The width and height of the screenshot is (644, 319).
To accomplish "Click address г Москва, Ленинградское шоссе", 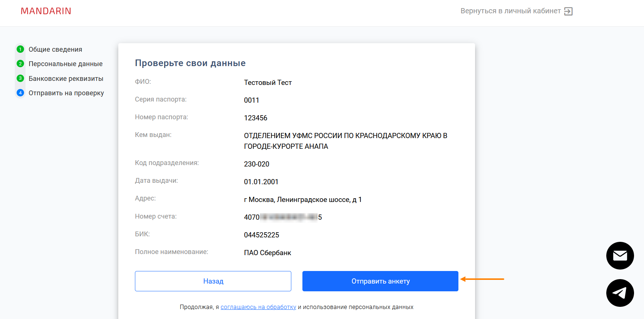I will tap(303, 200).
